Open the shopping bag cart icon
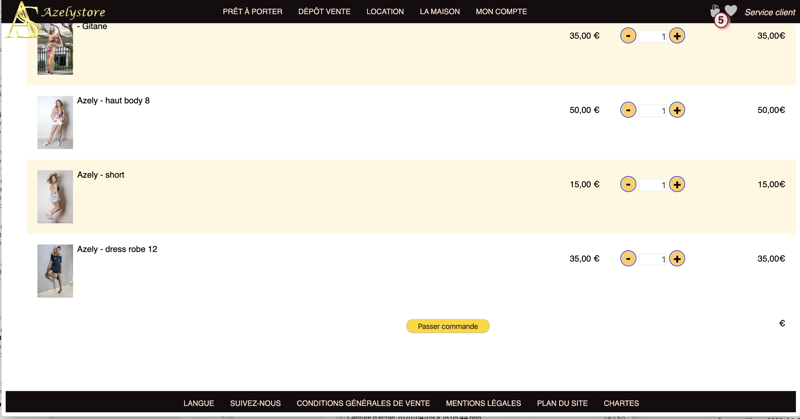Image resolution: width=800 pixels, height=419 pixels. 715,12
